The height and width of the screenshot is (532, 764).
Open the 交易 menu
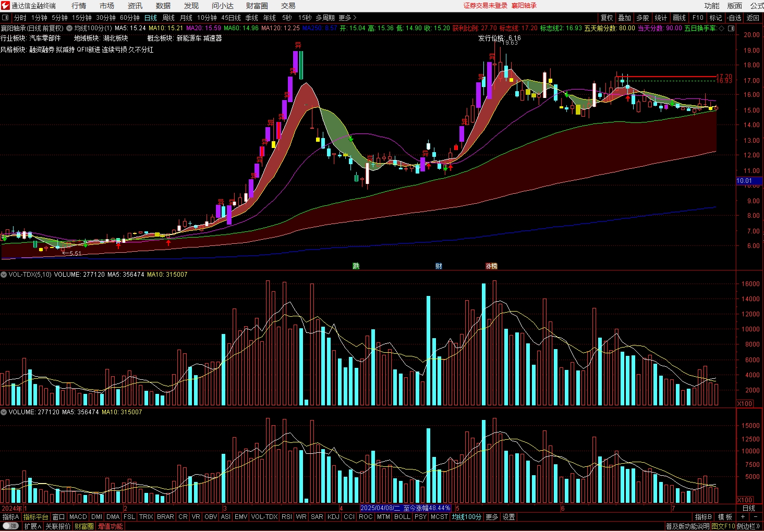point(288,6)
